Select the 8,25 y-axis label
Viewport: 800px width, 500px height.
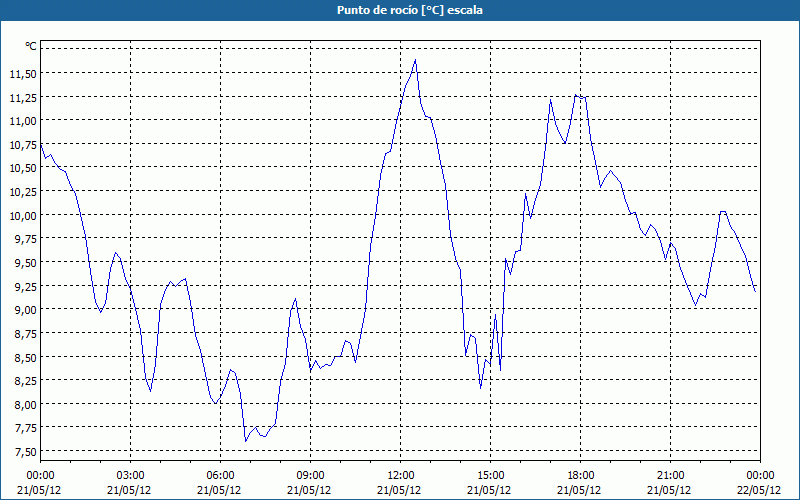point(26,381)
